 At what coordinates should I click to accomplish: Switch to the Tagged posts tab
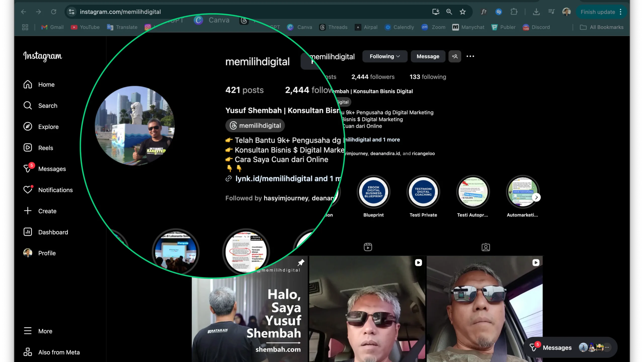click(486, 247)
